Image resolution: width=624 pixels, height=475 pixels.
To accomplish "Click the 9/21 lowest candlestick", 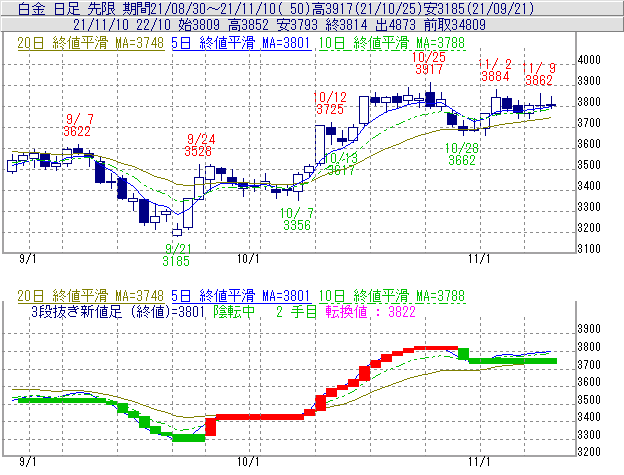I will tap(177, 230).
